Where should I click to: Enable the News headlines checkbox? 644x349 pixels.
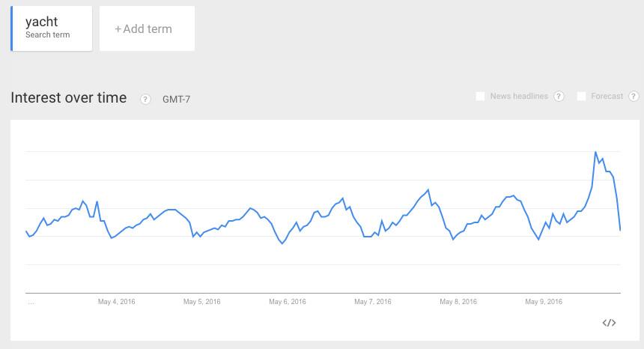481,97
